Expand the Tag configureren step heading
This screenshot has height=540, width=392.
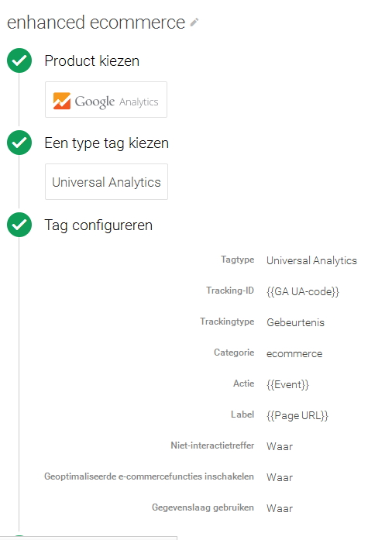point(98,225)
